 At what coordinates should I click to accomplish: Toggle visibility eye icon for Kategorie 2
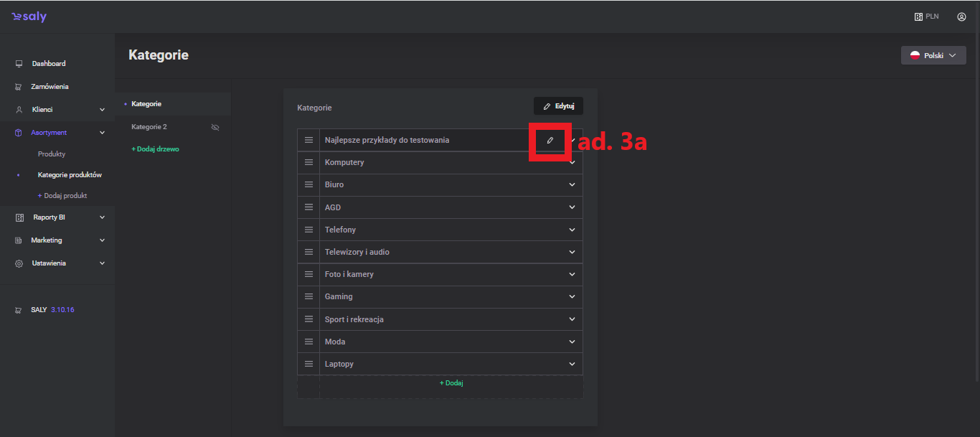215,127
